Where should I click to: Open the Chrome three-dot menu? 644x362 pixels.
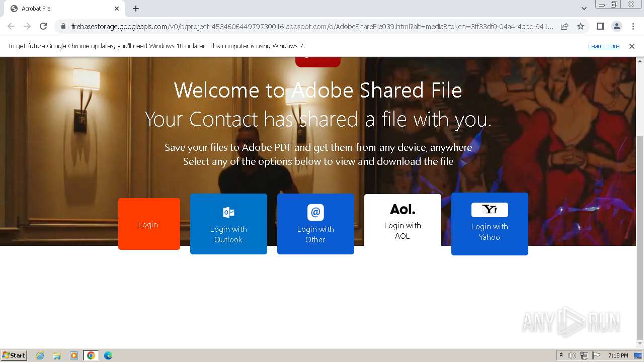point(633,26)
